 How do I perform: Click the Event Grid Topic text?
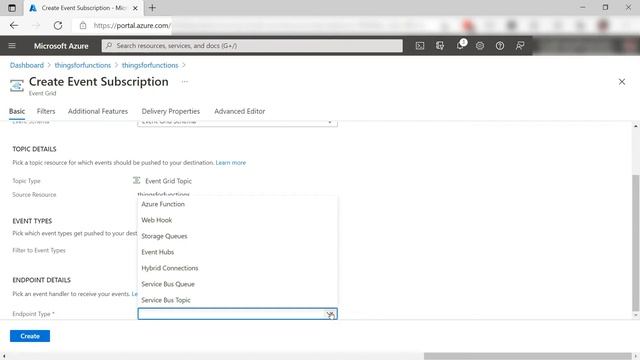tap(169, 181)
